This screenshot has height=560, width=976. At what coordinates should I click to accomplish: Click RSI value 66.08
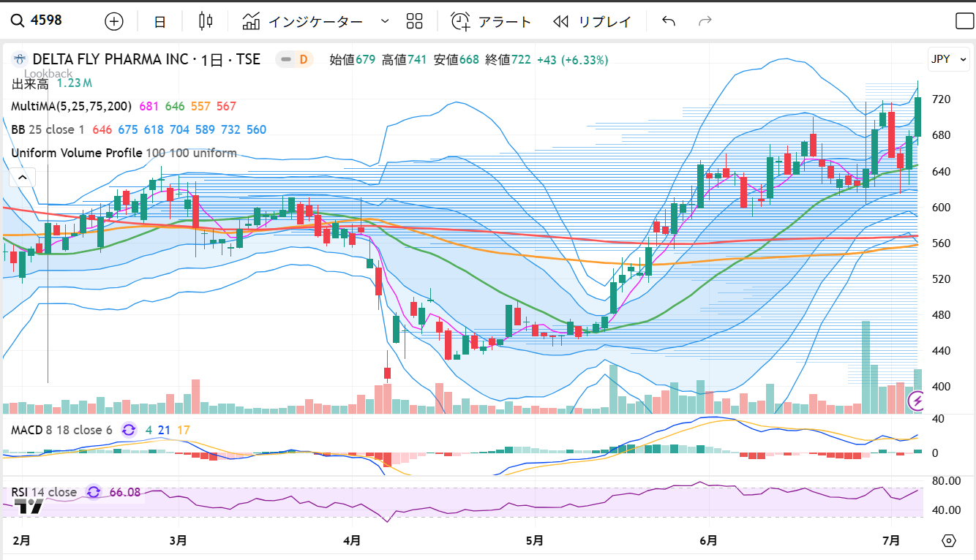(125, 492)
